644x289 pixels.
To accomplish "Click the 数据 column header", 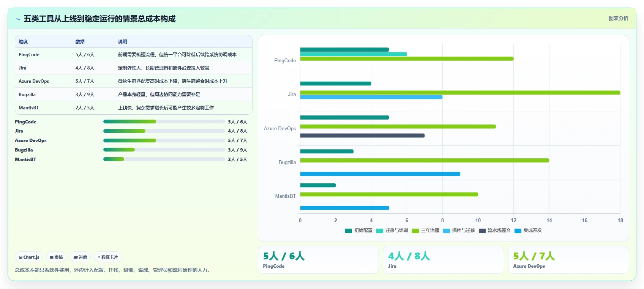I will point(80,42).
